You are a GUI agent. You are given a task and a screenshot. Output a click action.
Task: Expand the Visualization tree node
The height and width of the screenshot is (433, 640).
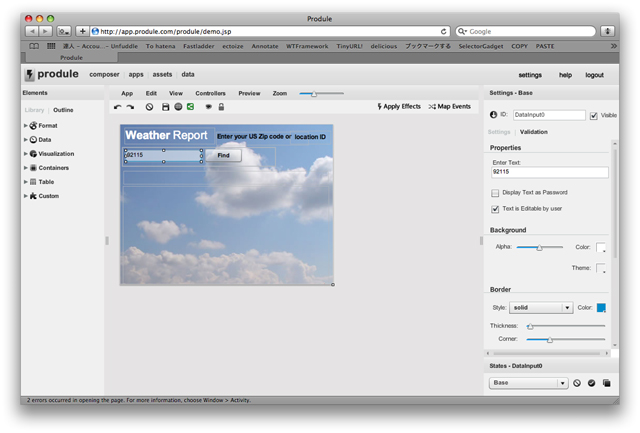(26, 154)
